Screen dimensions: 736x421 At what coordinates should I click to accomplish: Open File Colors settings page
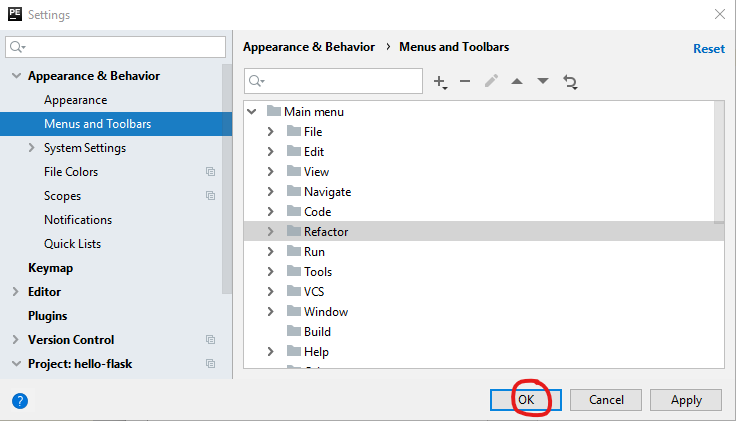tap(71, 172)
